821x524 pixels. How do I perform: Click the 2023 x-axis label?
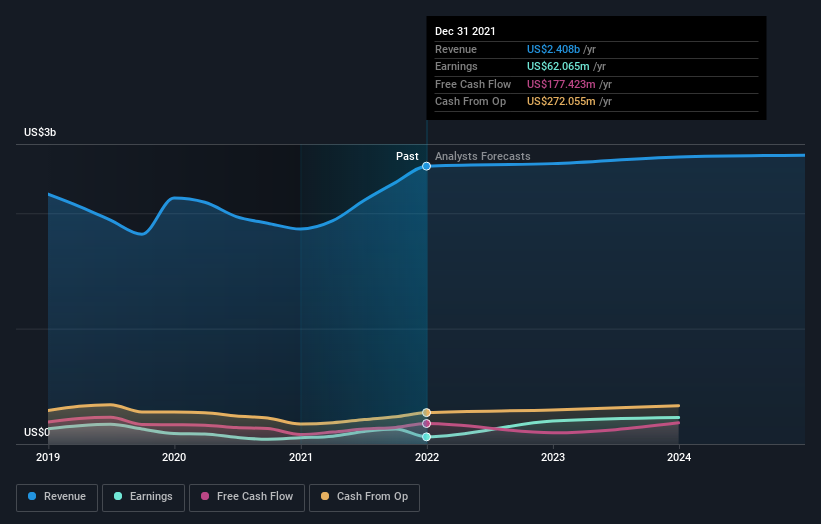pyautogui.click(x=553, y=458)
